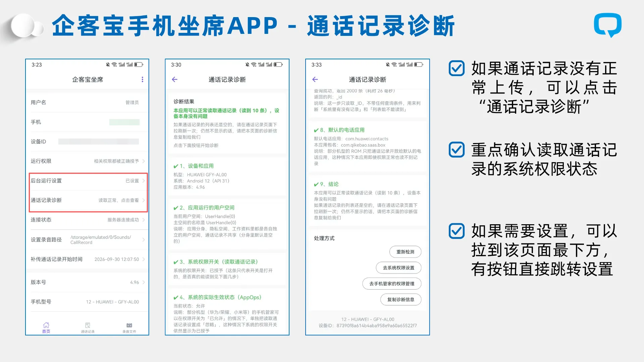Open 运行权限 row chevron
Image resolution: width=644 pixels, height=362 pixels.
[144, 161]
